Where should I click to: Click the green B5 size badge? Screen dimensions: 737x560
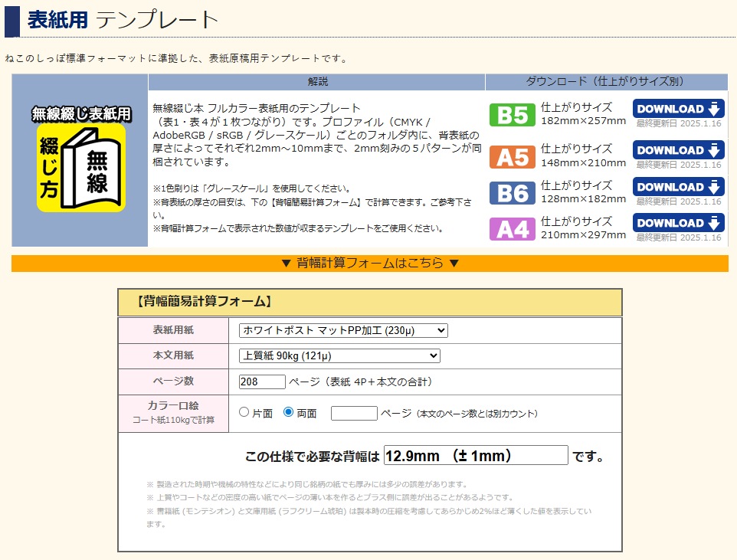click(512, 114)
